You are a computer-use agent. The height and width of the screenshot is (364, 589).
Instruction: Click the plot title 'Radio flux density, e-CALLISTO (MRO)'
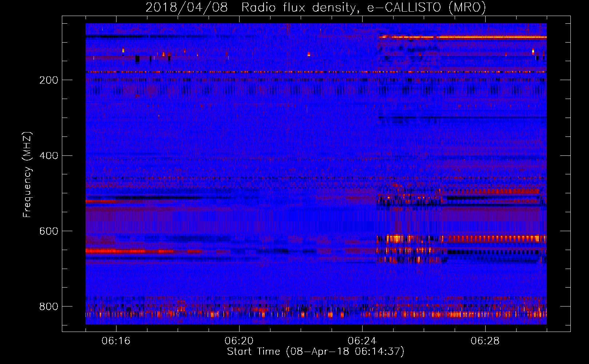point(363,8)
